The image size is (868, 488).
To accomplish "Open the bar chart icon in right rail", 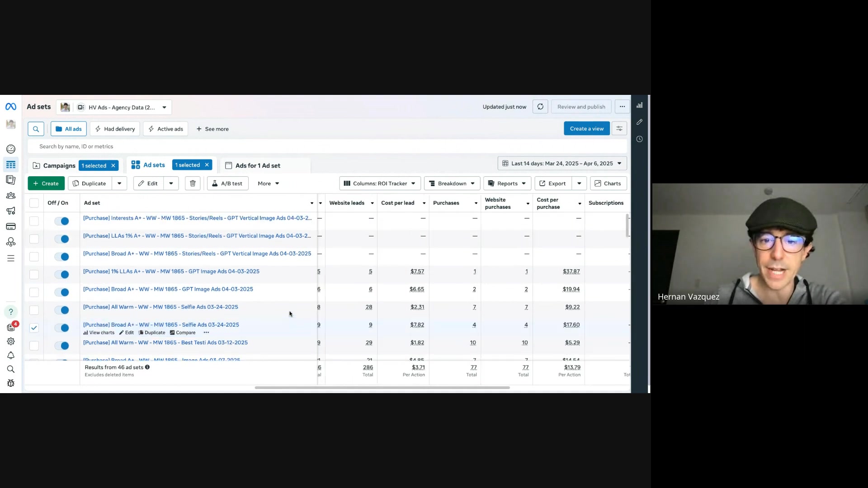I will point(640,105).
